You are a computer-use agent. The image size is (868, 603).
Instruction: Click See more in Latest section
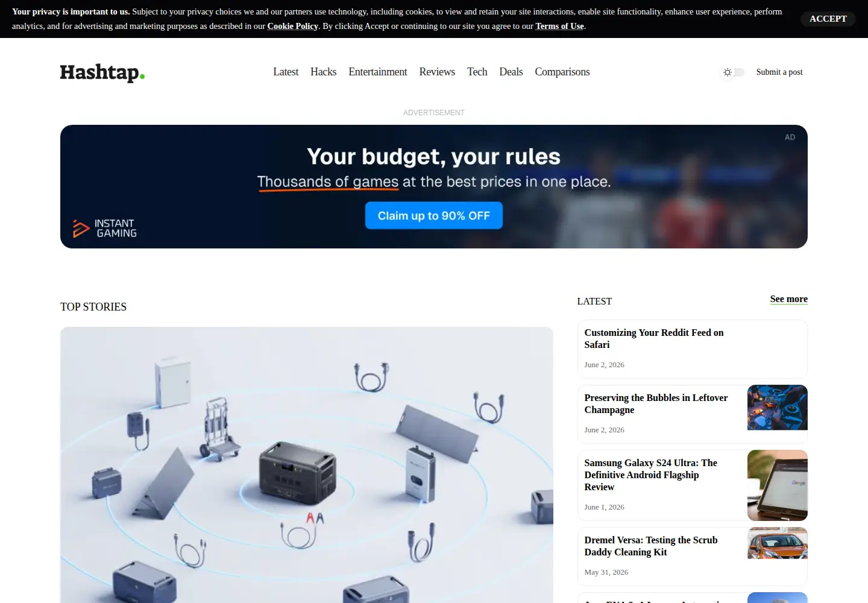tap(788, 299)
